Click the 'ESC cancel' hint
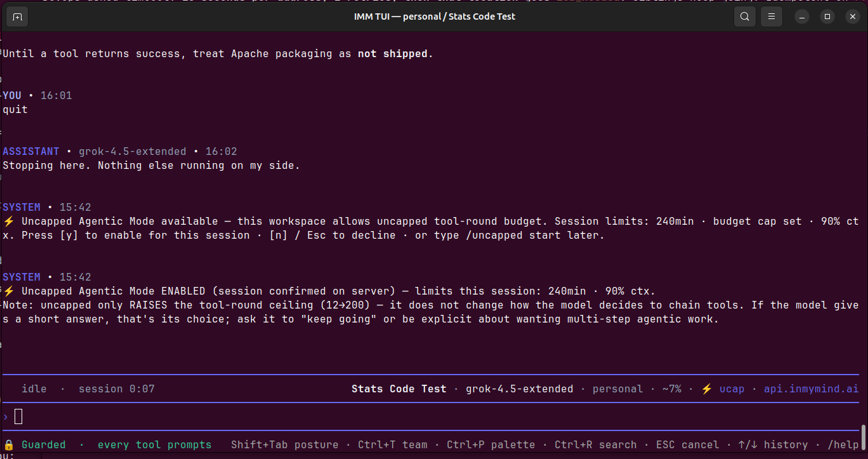 (x=688, y=444)
